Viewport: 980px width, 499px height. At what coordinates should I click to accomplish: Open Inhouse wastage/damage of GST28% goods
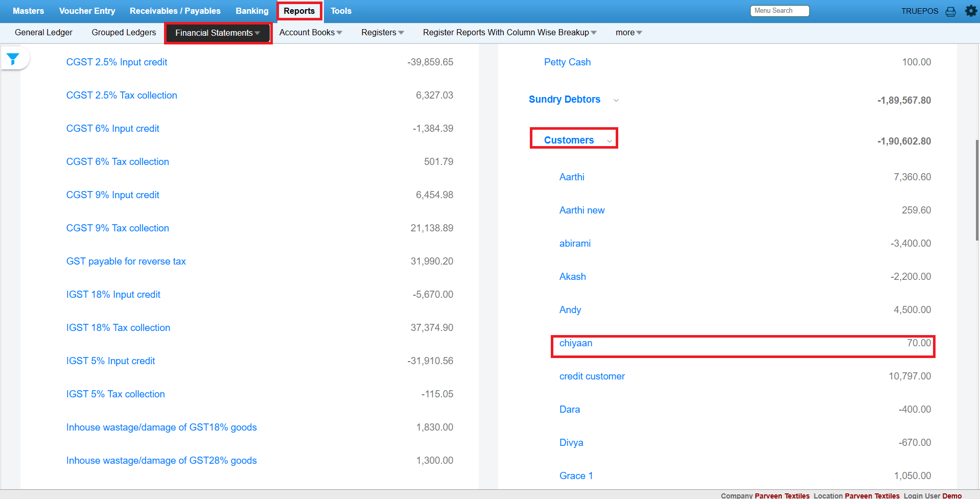tap(161, 461)
